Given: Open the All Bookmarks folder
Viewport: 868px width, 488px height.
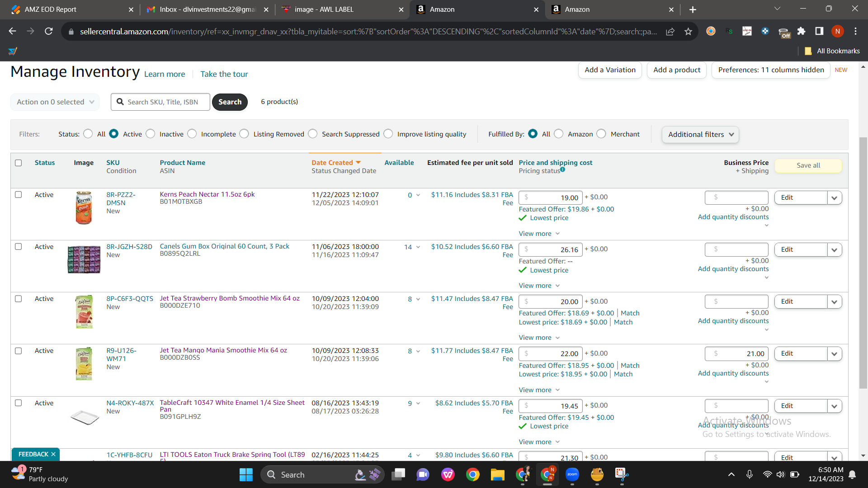Looking at the screenshot, I should (x=832, y=51).
